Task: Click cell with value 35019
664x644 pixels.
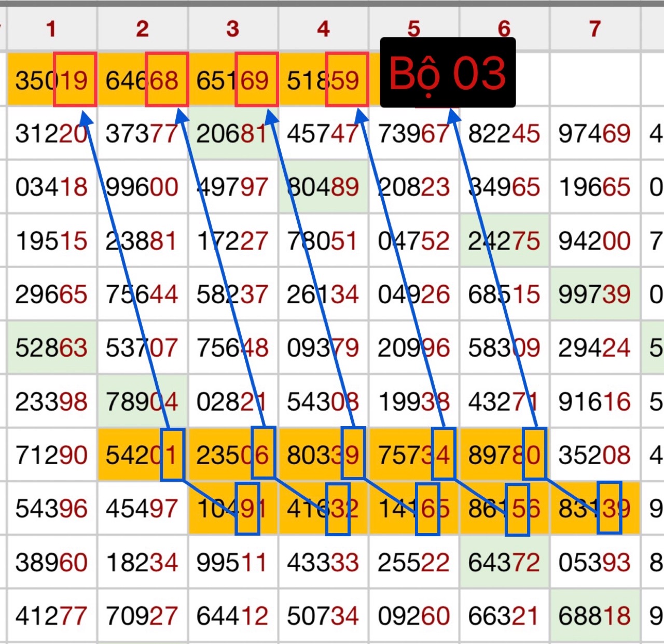Action: pos(52,79)
